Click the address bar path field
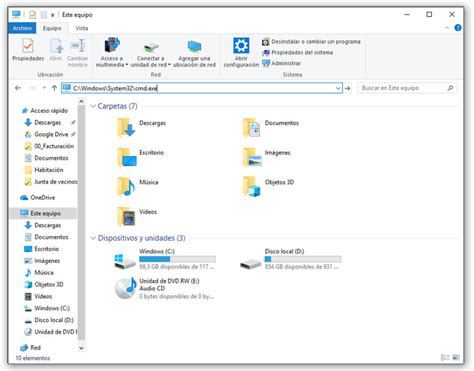This screenshot has width=474, height=371. (x=202, y=88)
